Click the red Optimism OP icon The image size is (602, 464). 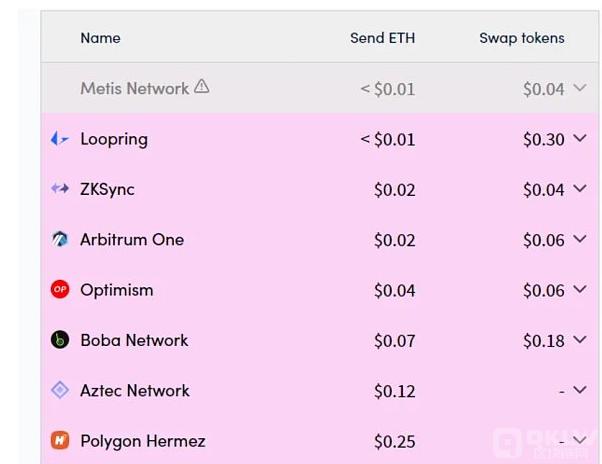60,289
